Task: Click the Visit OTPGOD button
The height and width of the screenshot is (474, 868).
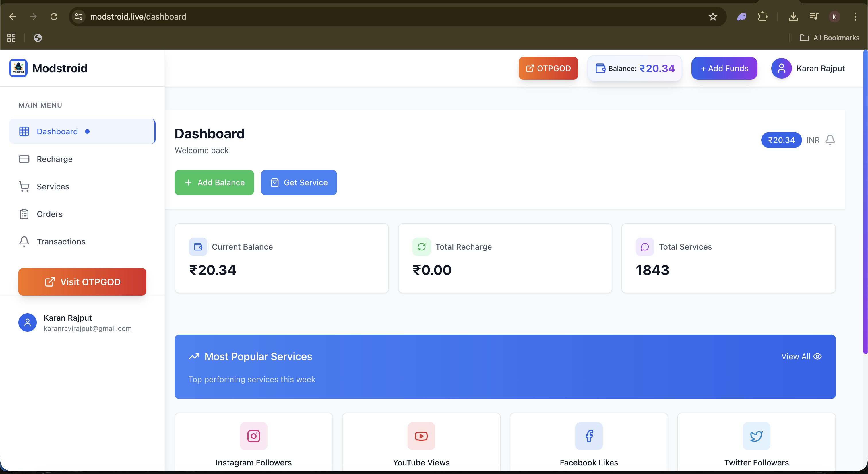Action: click(x=82, y=282)
